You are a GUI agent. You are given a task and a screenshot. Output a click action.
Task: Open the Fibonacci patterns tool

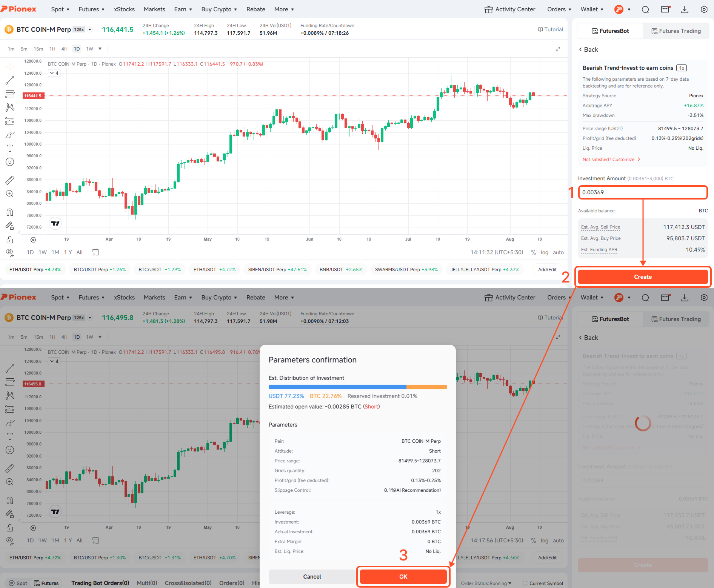[10, 107]
